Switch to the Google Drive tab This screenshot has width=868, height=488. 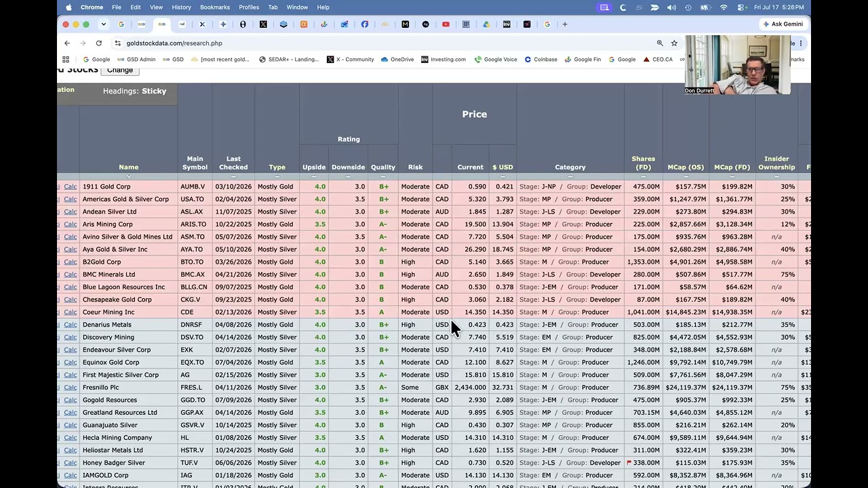pyautogui.click(x=486, y=24)
